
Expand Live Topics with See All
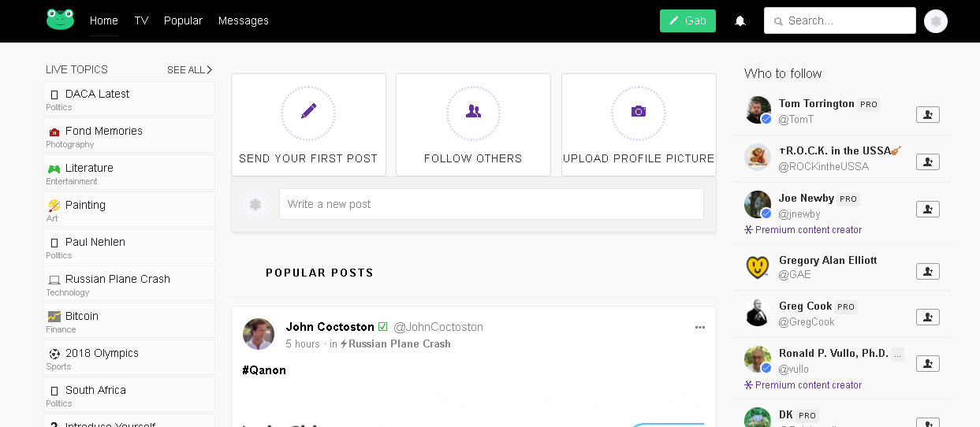pyautogui.click(x=189, y=70)
